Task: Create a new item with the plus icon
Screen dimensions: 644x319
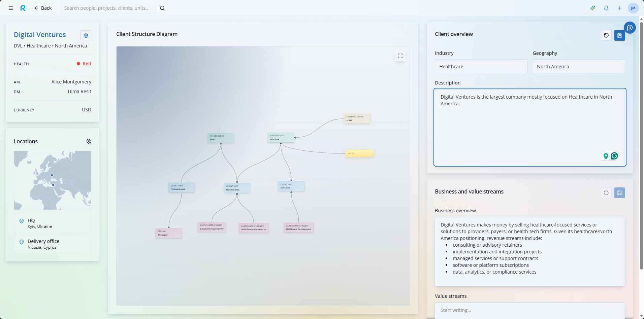Action: tap(620, 8)
